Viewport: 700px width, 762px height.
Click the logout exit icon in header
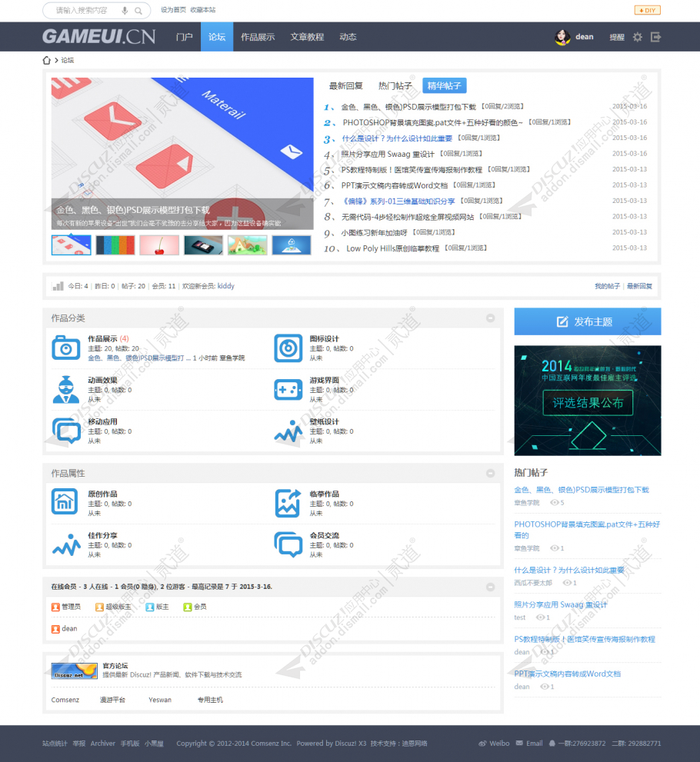pyautogui.click(x=655, y=37)
